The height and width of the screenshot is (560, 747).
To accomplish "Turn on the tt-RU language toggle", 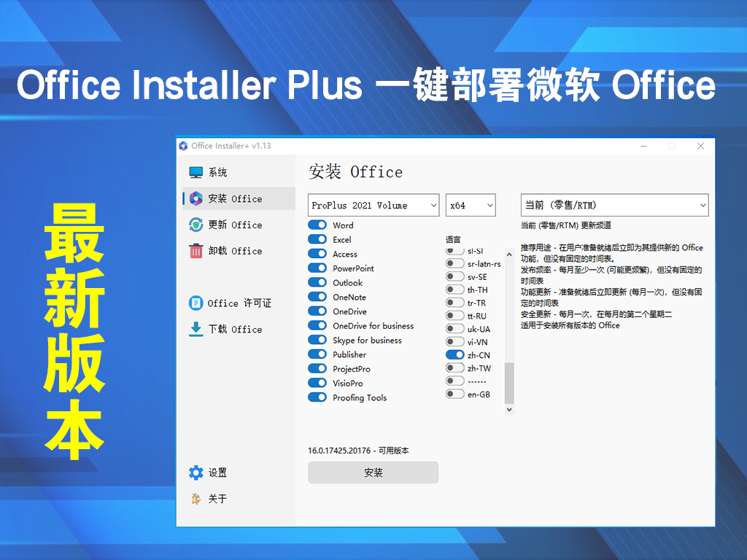I will point(455,315).
